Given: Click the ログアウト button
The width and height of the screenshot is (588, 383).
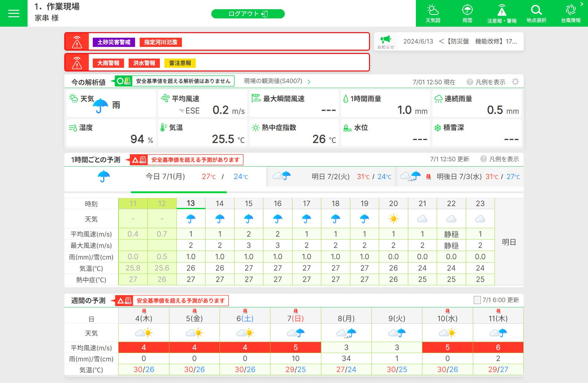Looking at the screenshot, I should pos(248,14).
